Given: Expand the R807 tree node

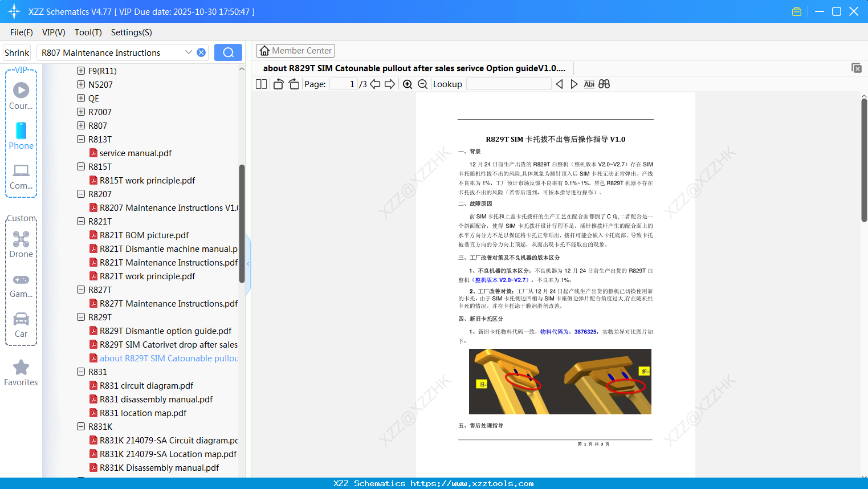Looking at the screenshot, I should point(81,125).
